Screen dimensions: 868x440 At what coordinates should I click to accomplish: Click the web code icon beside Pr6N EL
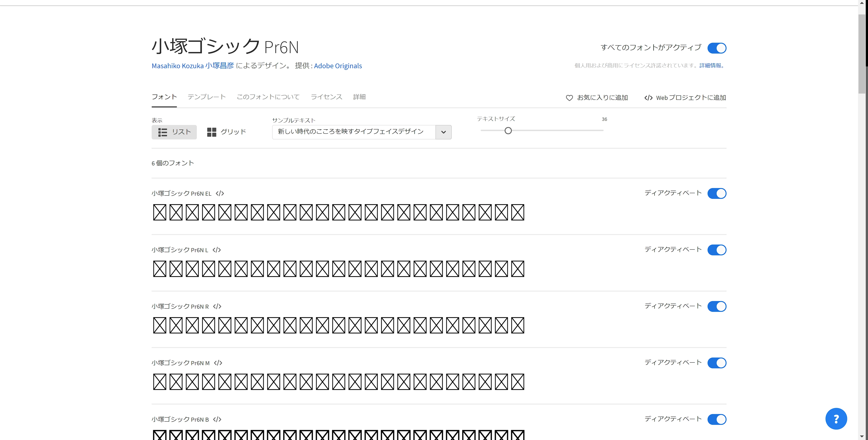[220, 193]
